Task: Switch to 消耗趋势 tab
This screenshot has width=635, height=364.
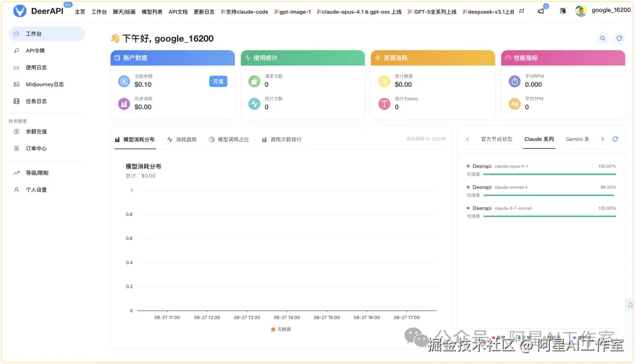Action: tap(182, 140)
